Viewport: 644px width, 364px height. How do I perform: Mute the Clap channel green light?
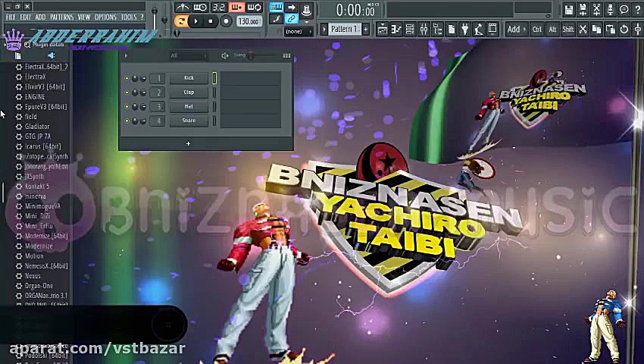tap(127, 93)
